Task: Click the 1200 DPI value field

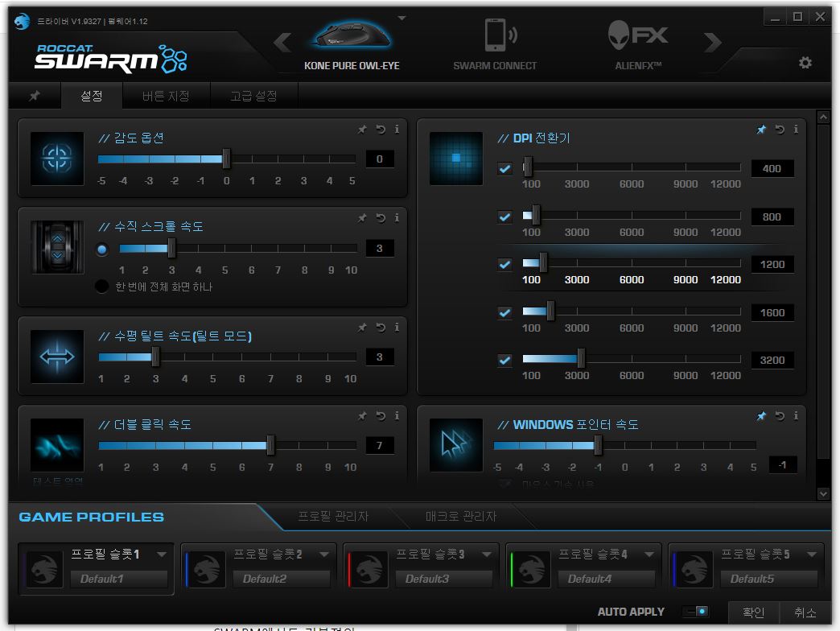Action: (x=772, y=264)
